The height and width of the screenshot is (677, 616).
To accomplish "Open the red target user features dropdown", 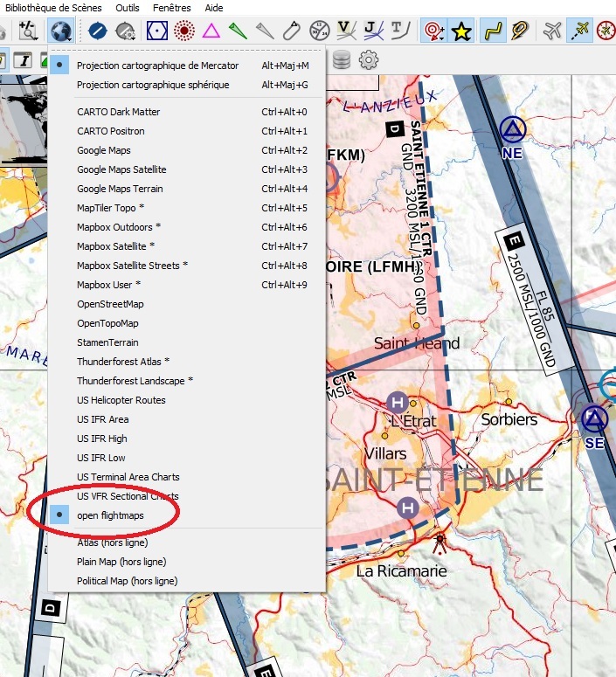I will point(434,31).
